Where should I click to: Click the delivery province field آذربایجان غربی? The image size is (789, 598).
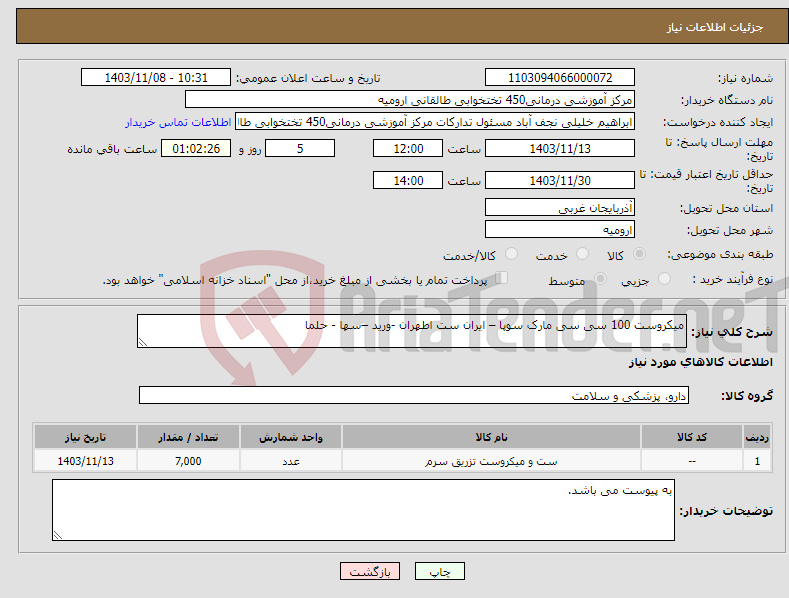pyautogui.click(x=560, y=207)
